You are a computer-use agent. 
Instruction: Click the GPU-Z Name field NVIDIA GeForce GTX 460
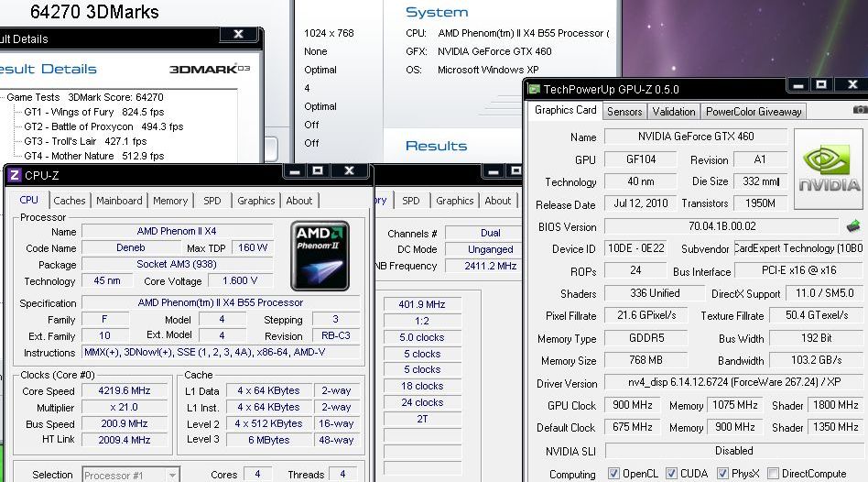coord(696,137)
